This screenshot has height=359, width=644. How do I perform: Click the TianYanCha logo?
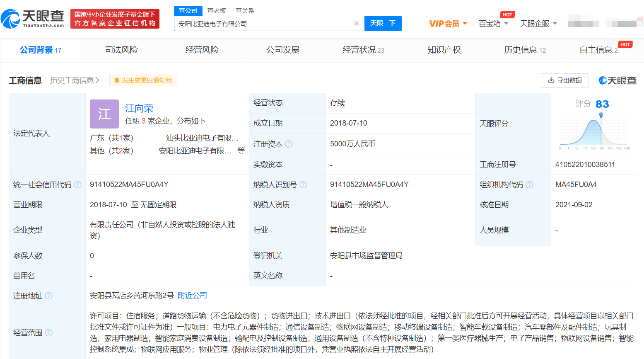[33, 19]
